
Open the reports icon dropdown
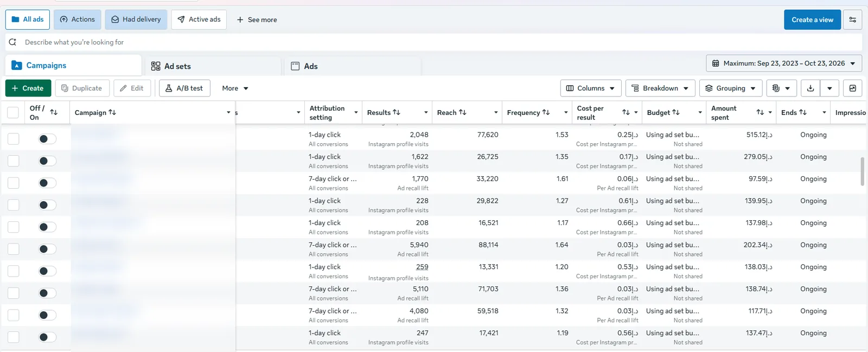click(x=781, y=88)
